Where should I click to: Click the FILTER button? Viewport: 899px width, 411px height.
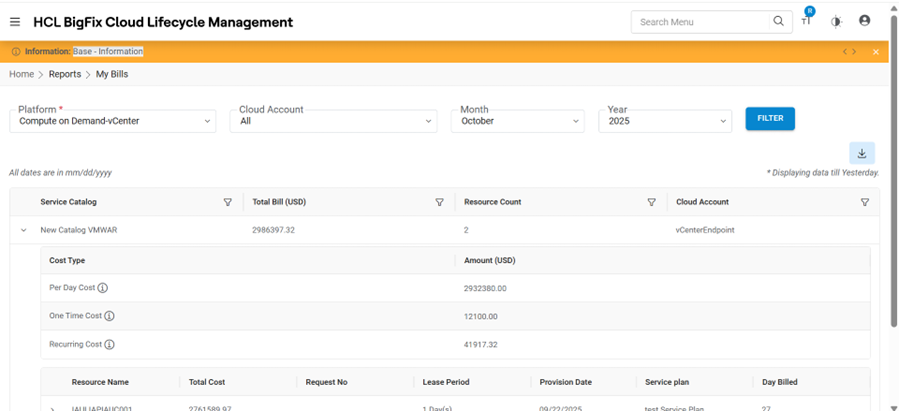[770, 119]
